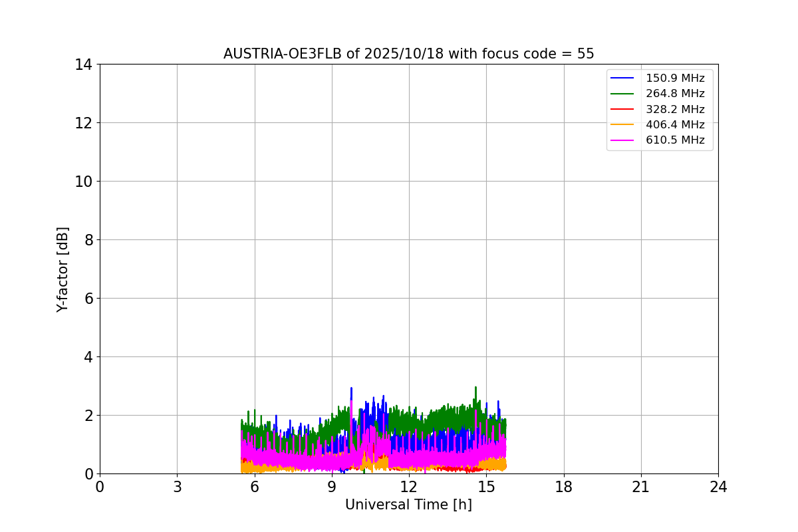
Task: Click the red line swatch in the legend
Action: pyautogui.click(x=622, y=109)
